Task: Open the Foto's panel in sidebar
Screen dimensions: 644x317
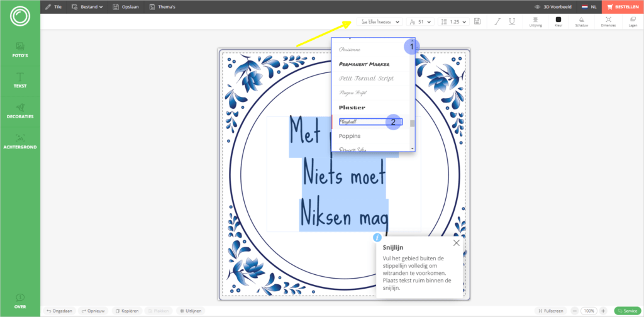Action: coord(20,49)
